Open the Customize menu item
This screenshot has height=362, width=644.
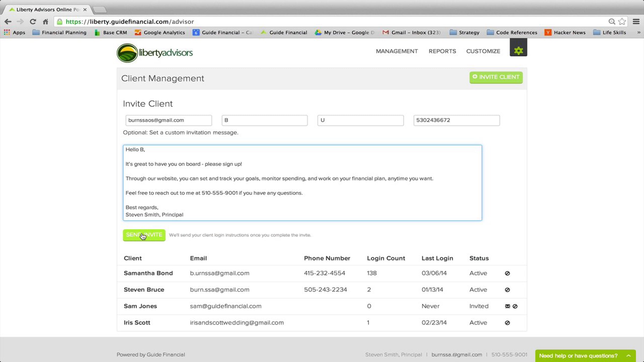coord(483,51)
